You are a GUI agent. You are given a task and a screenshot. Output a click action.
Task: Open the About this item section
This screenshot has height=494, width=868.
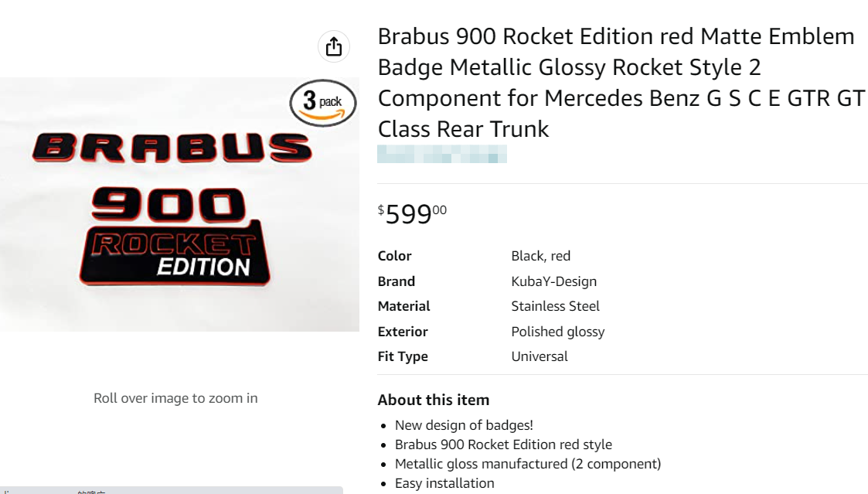433,400
